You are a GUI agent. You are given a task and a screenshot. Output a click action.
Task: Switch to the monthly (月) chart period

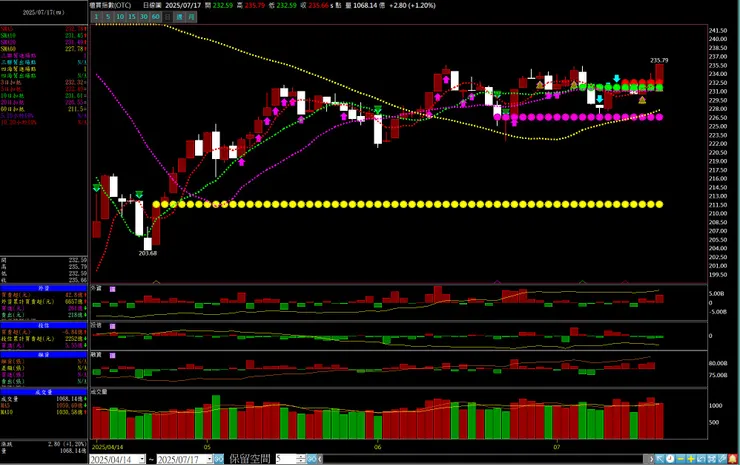[x=191, y=17]
